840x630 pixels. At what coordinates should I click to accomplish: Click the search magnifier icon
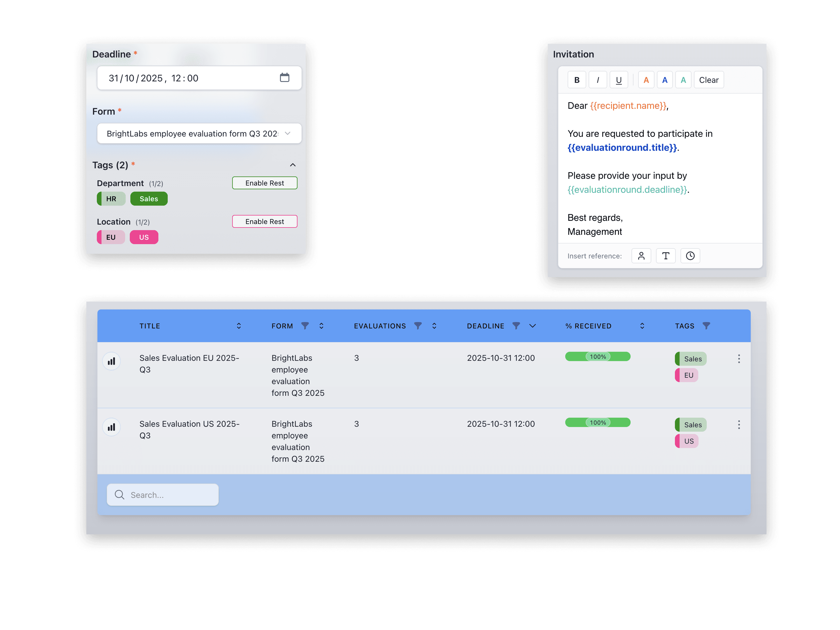[119, 495]
